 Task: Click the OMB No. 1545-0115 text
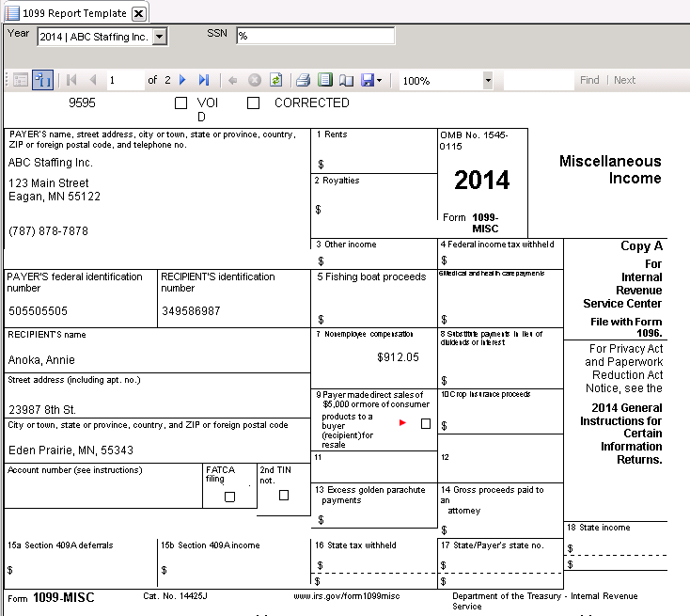click(474, 140)
